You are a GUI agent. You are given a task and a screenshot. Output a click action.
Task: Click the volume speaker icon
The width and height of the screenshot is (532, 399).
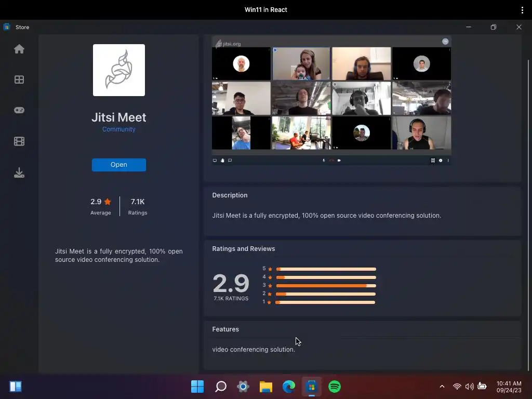(x=470, y=387)
